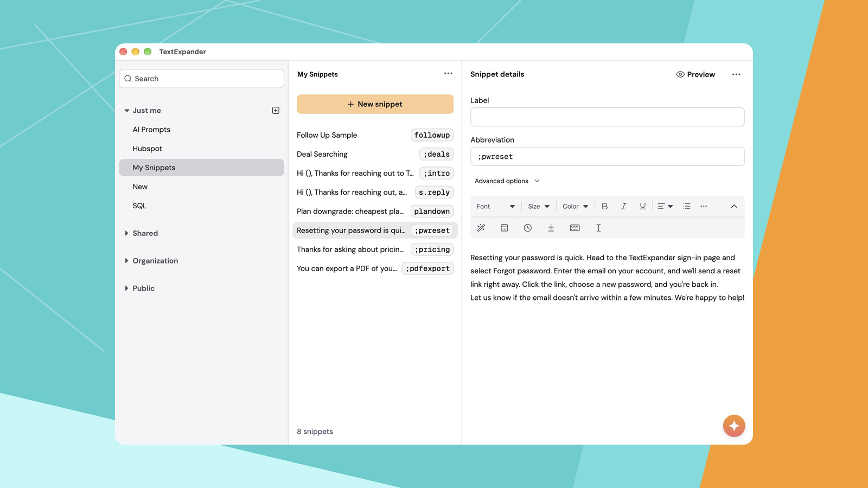868x488 pixels.
Task: Open the Font dropdown
Action: tap(496, 206)
